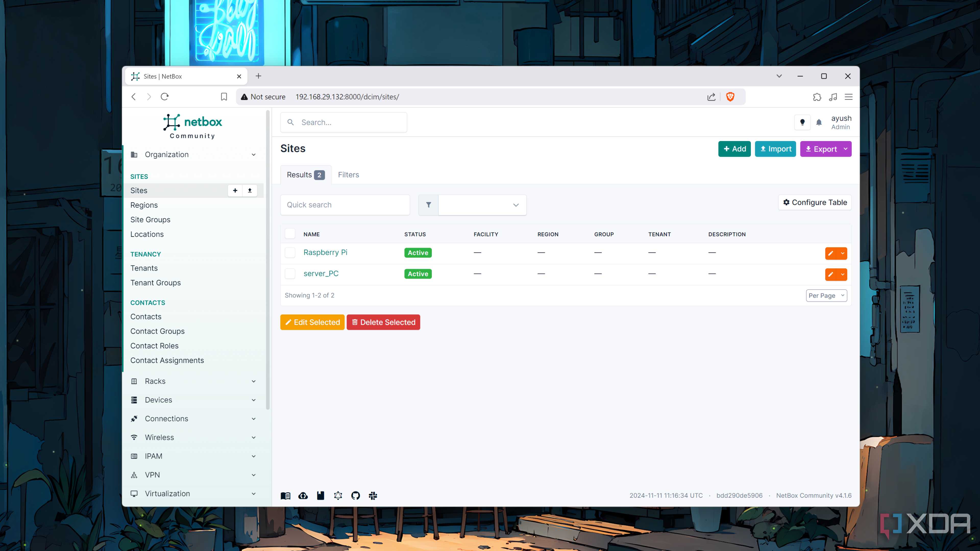
Task: Open the Raspberry Pi site link
Action: (x=325, y=253)
